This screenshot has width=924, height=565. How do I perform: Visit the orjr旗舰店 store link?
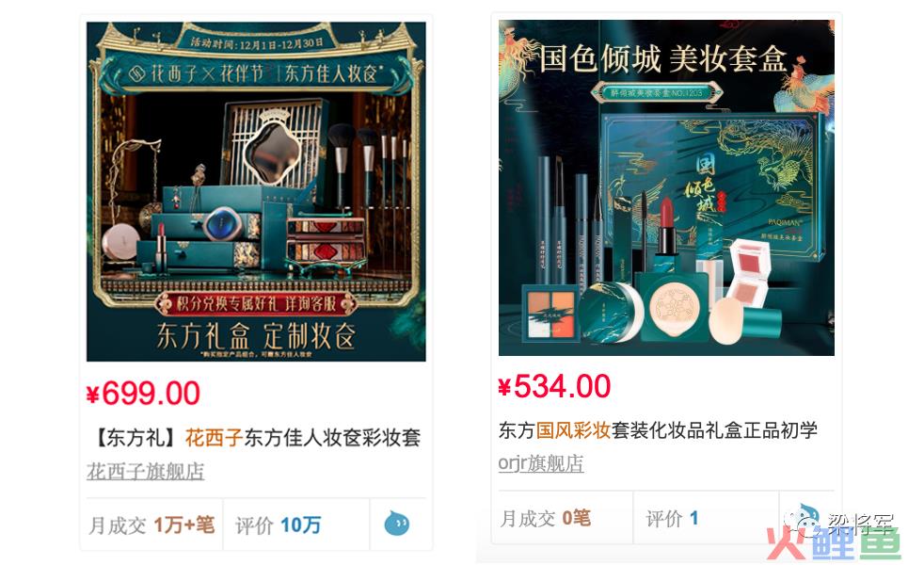pyautogui.click(x=541, y=463)
